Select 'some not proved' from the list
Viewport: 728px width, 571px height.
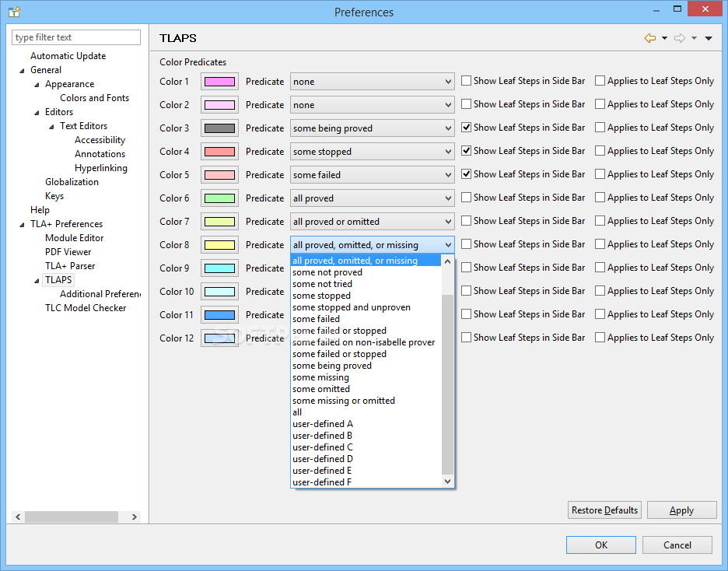coord(366,272)
